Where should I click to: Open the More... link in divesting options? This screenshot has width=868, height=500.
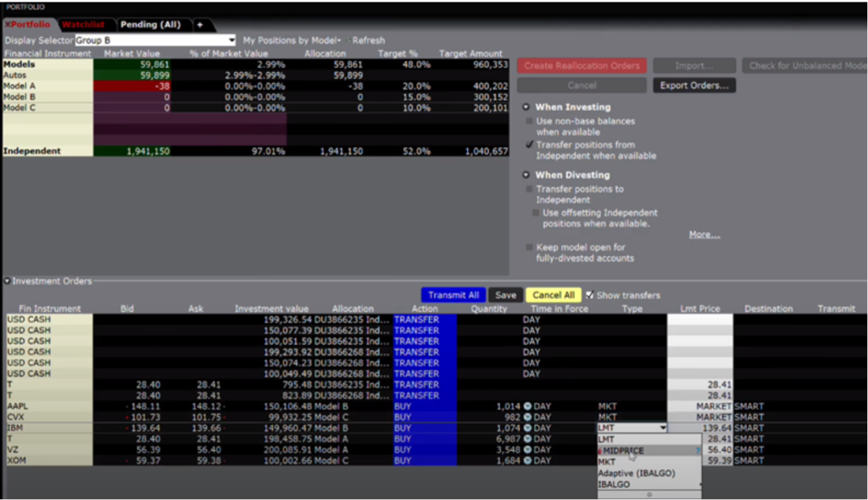(x=704, y=235)
